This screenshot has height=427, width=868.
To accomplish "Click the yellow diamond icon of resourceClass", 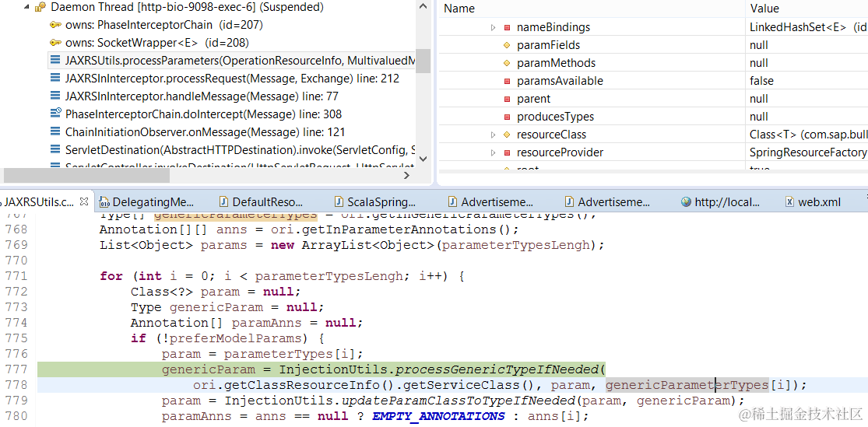I will [507, 135].
